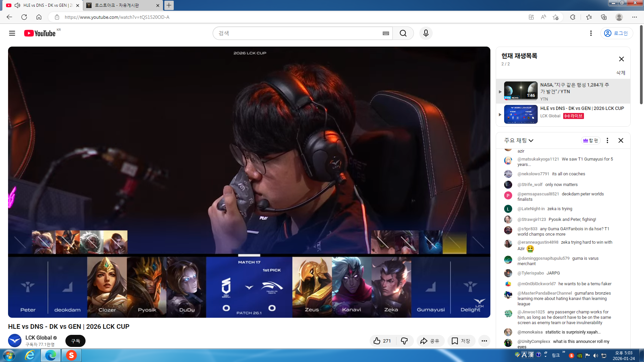Play the NASA YTN video thumbnail in playlist

pos(521,91)
